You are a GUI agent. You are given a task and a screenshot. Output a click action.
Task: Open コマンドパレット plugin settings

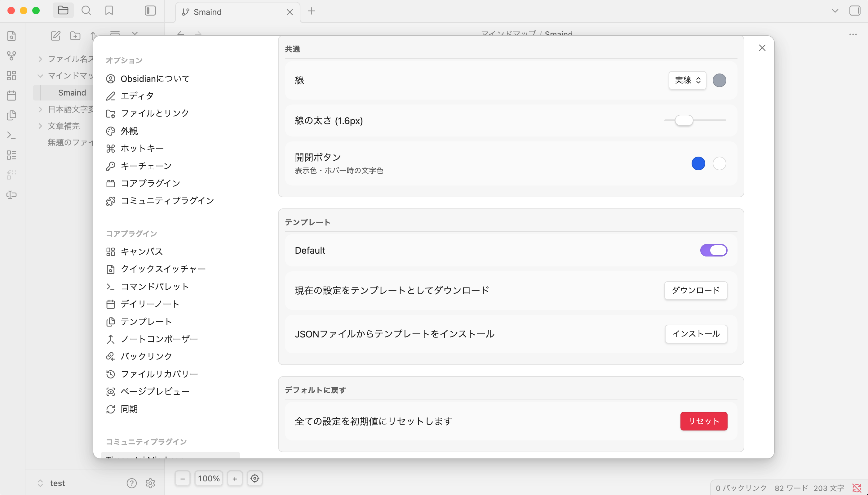pos(170,287)
